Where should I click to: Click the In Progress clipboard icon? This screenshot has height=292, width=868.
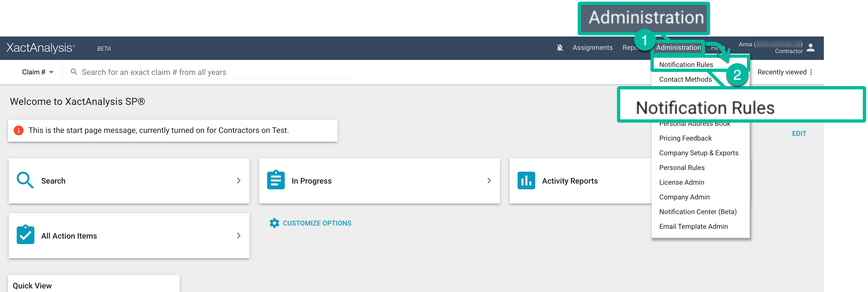(x=276, y=180)
